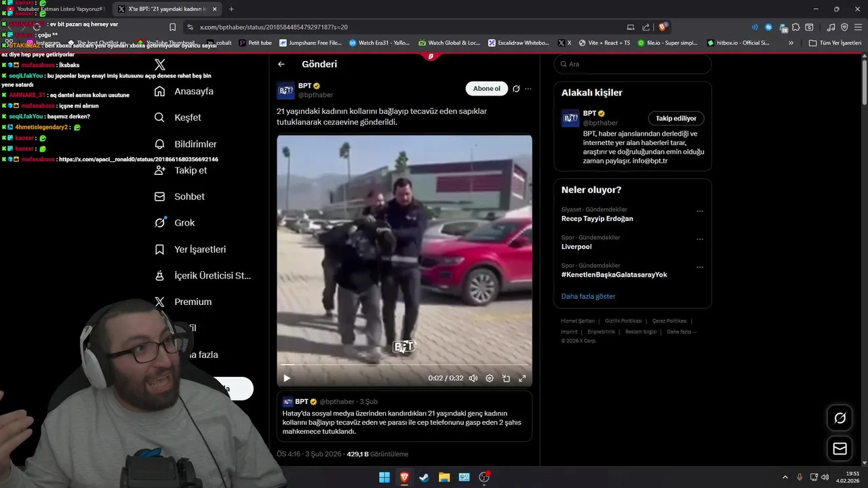868x488 pixels.
Task: Open Sohbet messages
Action: (179, 197)
